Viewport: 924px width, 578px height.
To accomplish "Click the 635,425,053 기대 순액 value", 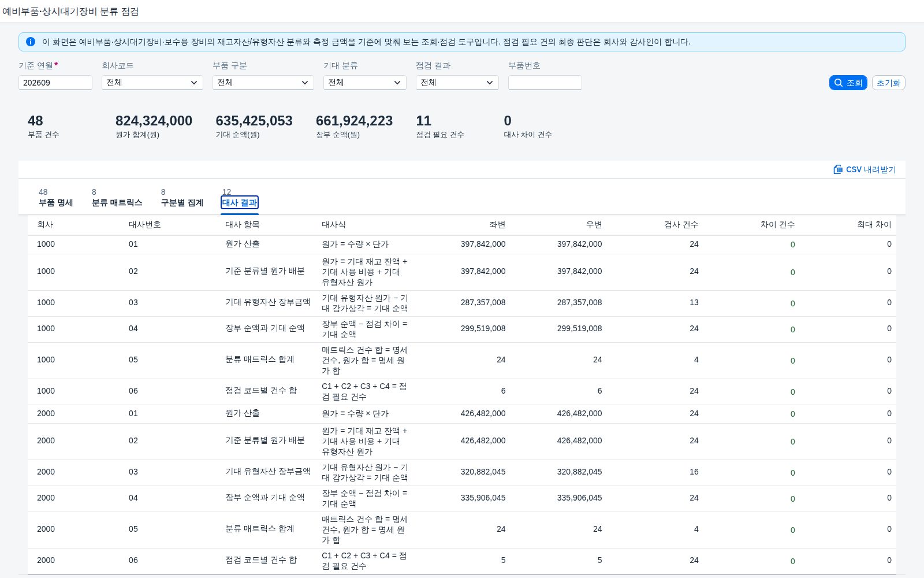I will pyautogui.click(x=254, y=121).
